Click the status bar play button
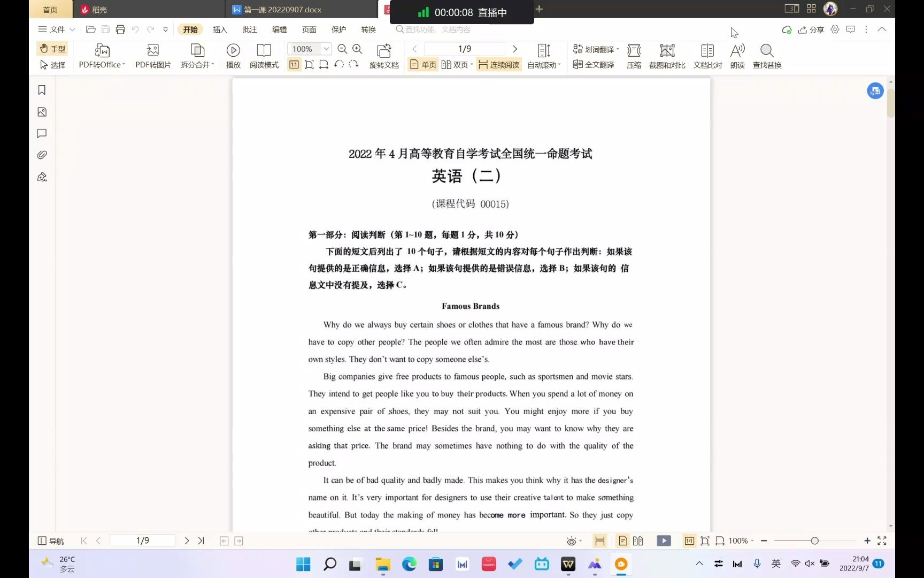Screen dimensions: 924x578 [664, 541]
